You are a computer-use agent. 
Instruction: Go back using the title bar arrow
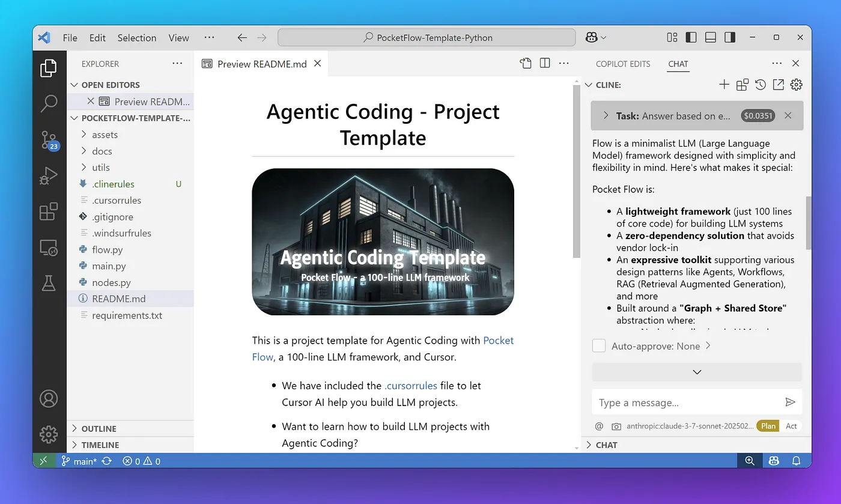point(242,38)
